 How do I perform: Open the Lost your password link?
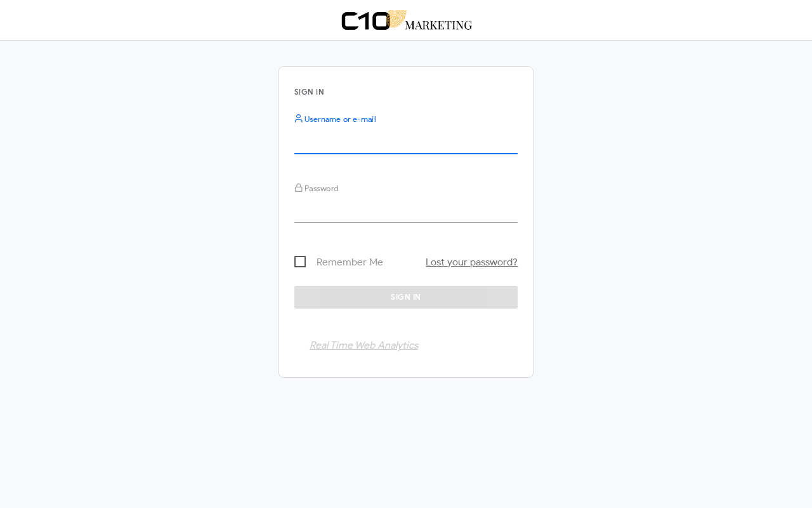(471, 262)
